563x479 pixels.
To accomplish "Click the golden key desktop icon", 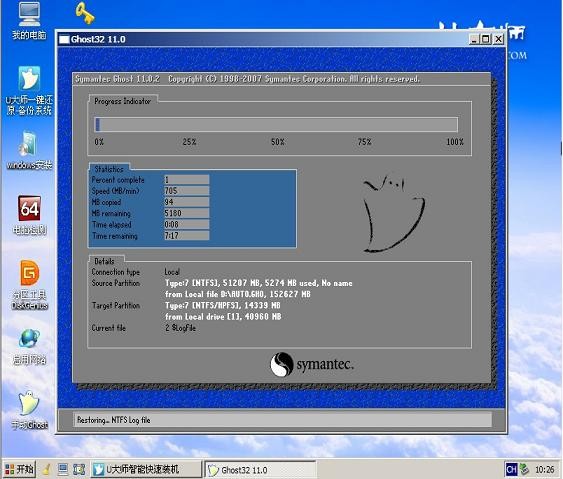I will (x=85, y=13).
